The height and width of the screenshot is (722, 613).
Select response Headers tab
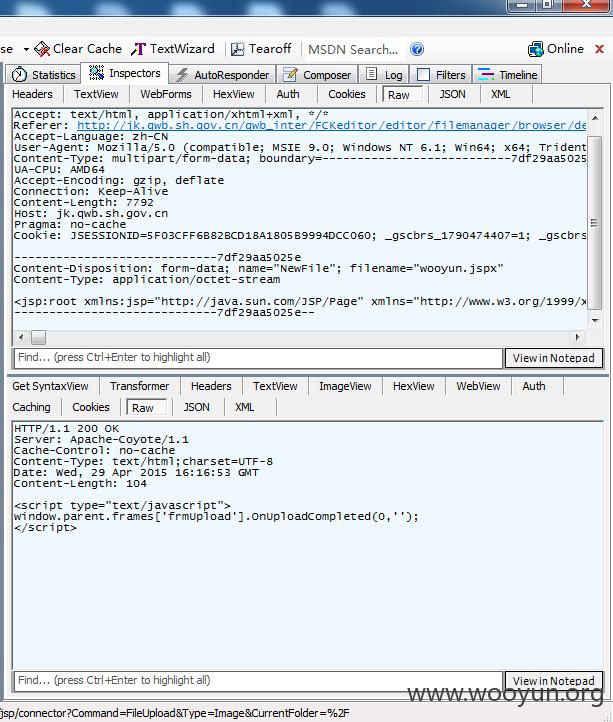pos(211,386)
